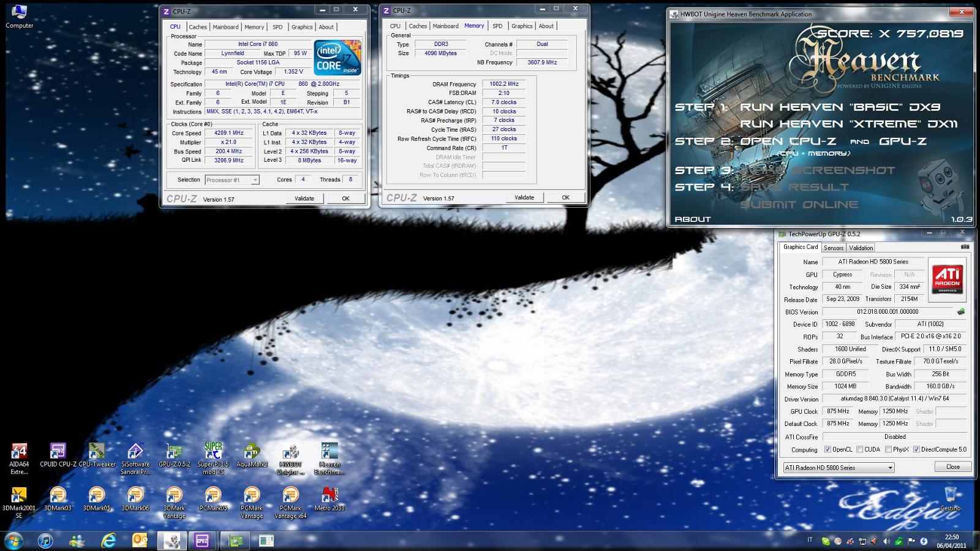Screen dimensions: 980x551
Task: Toggle the CUDA checkbox in GPU-Z
Action: 859,449
